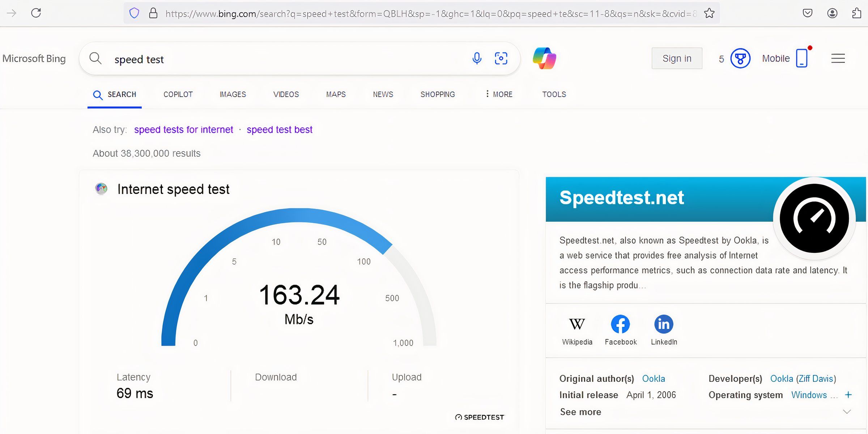This screenshot has height=434, width=868.
Task: Click speed tests for internet link
Action: tap(184, 129)
